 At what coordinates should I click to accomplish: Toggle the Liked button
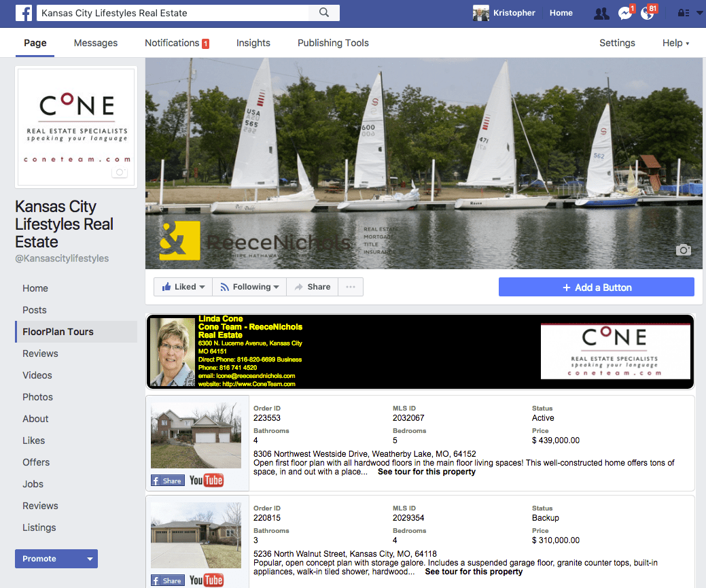(x=183, y=287)
